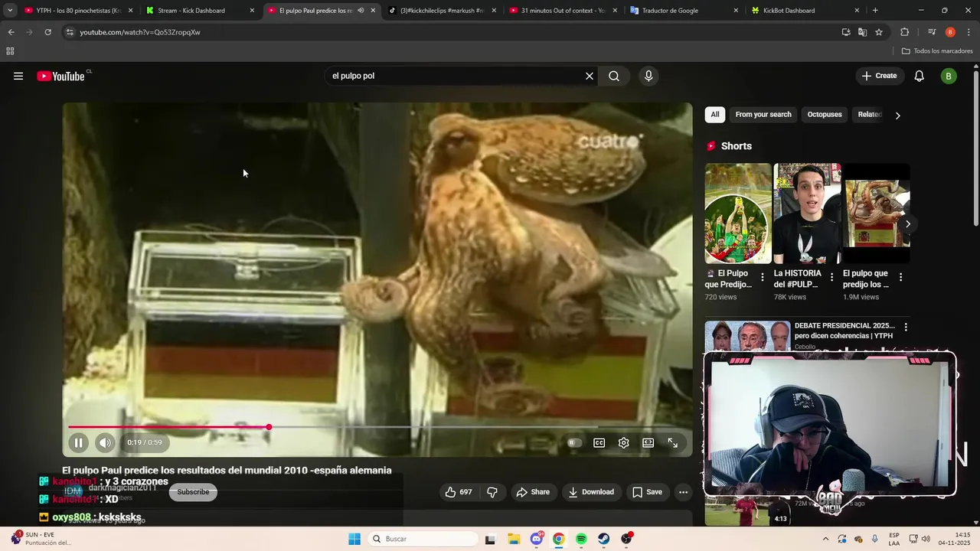The width and height of the screenshot is (980, 551).
Task: Switch to 31 minutos Out of context tab
Action: click(x=563, y=11)
